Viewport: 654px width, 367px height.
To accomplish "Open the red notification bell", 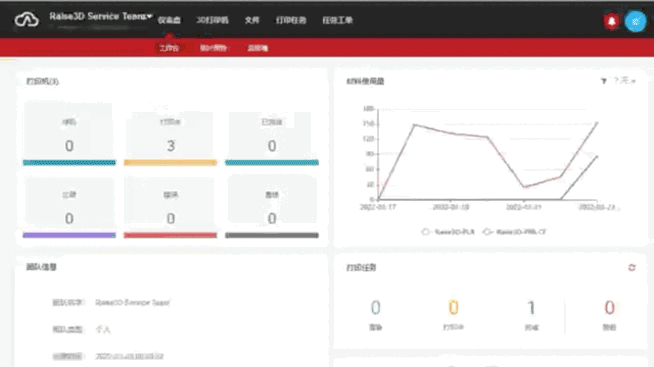I will click(x=611, y=21).
